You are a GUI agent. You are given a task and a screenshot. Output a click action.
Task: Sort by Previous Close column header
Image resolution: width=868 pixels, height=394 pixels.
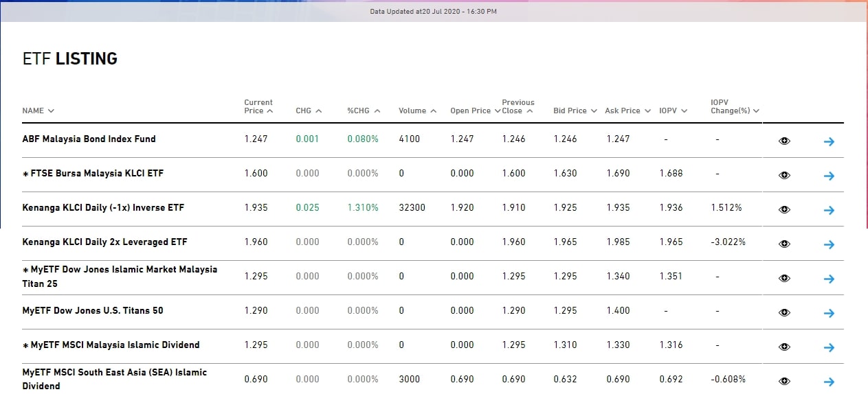(518, 106)
